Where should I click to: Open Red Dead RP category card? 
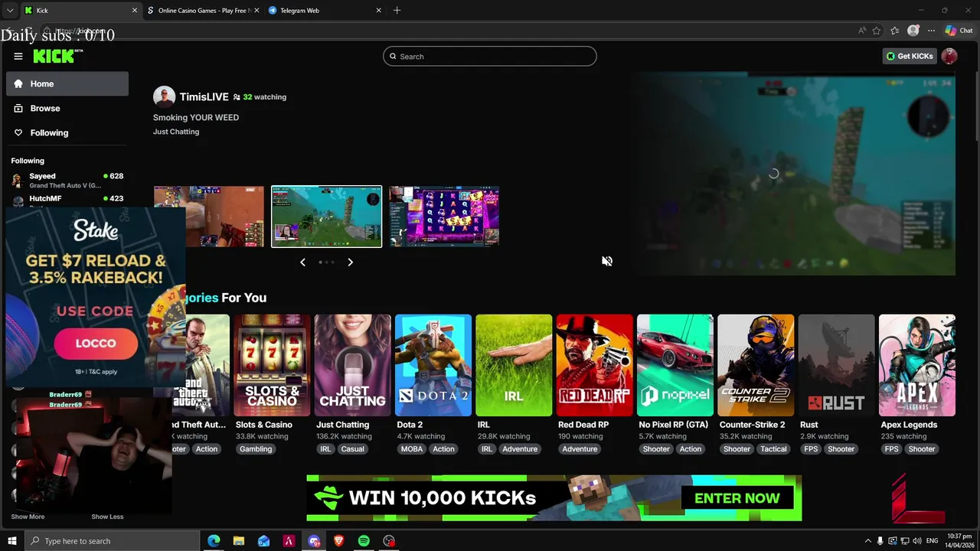(594, 365)
